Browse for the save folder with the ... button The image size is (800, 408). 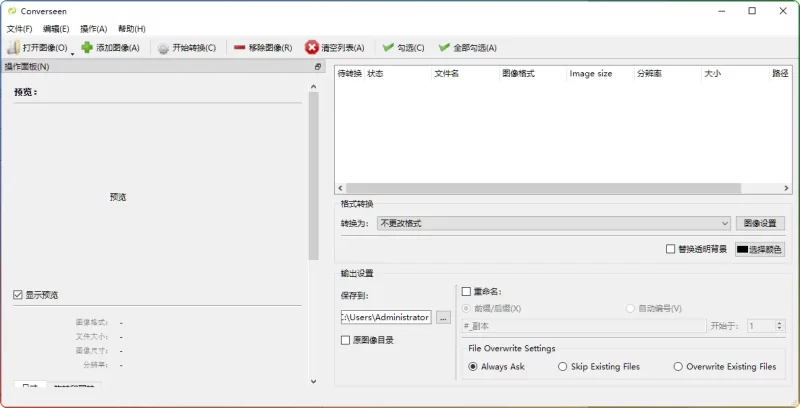[443, 317]
